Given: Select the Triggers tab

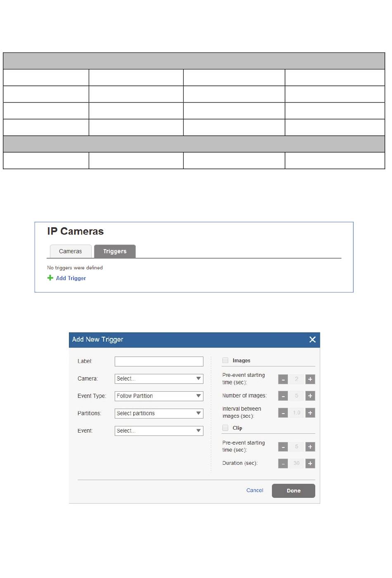Looking at the screenshot, I should 115,251.
